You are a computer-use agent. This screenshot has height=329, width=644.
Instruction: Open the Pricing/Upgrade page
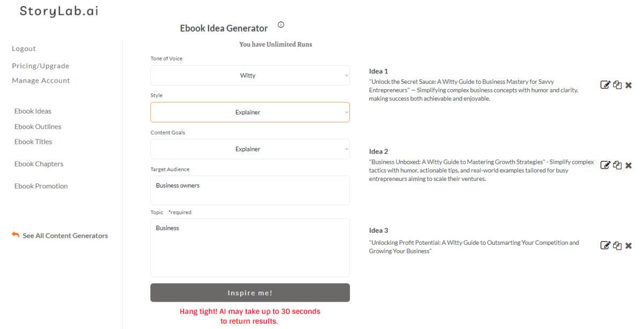(x=40, y=65)
